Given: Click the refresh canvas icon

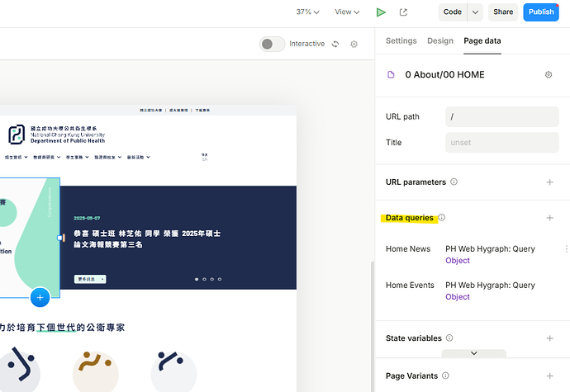Looking at the screenshot, I should (x=335, y=45).
